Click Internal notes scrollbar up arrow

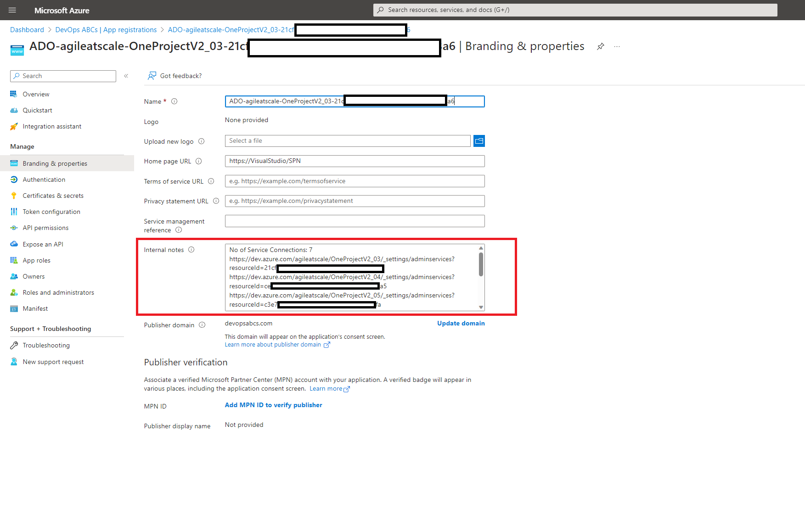[x=481, y=248]
